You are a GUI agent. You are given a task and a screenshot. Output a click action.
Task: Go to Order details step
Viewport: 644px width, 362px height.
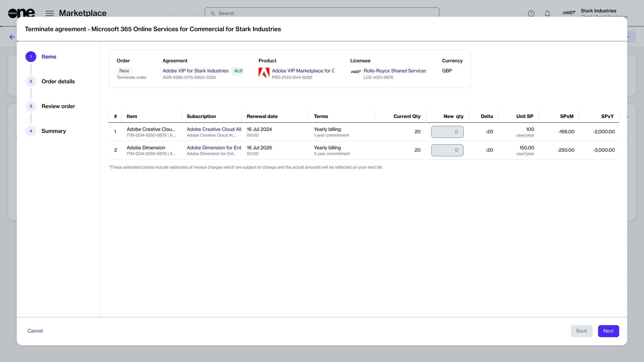pos(58,82)
